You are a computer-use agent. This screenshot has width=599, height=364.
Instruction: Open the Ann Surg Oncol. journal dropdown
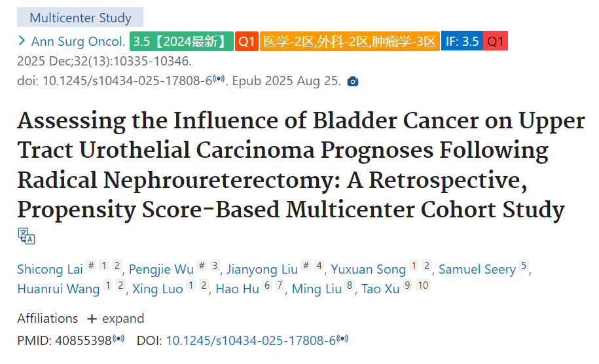pyautogui.click(x=78, y=41)
